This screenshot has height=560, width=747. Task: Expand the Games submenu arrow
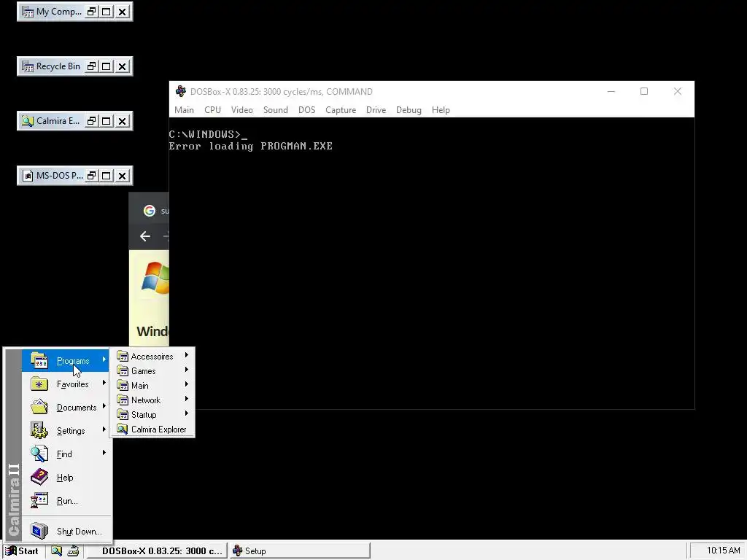click(187, 370)
